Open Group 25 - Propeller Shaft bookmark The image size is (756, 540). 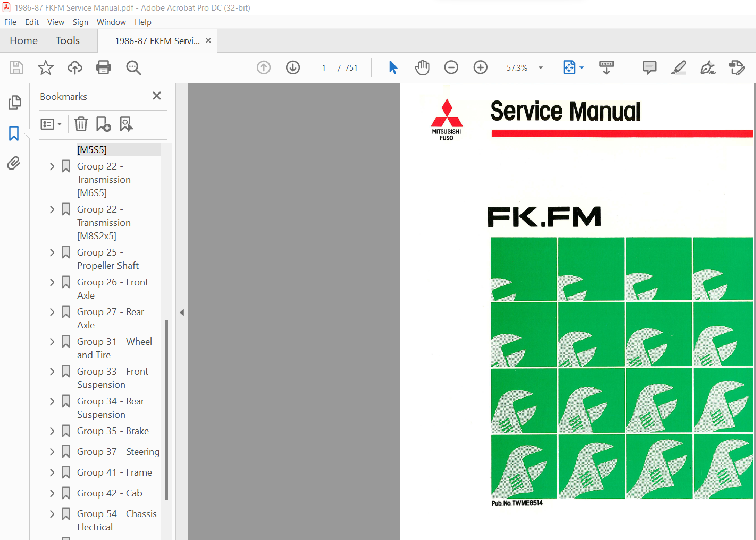108,259
